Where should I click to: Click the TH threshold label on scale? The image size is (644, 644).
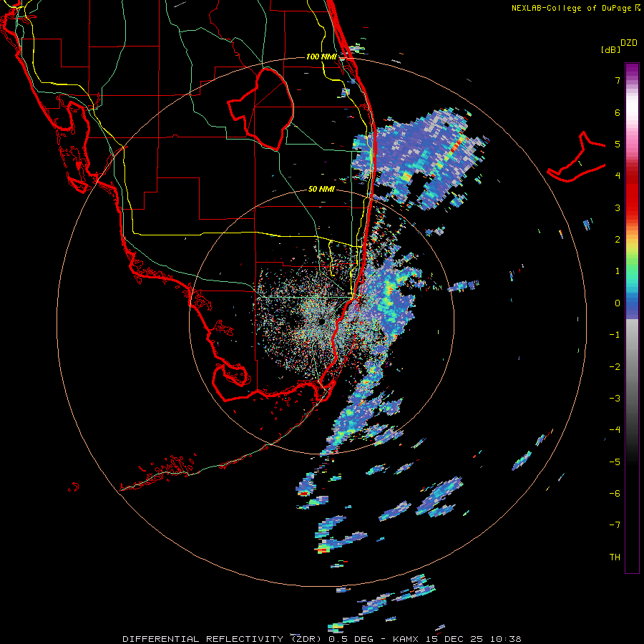[615, 557]
